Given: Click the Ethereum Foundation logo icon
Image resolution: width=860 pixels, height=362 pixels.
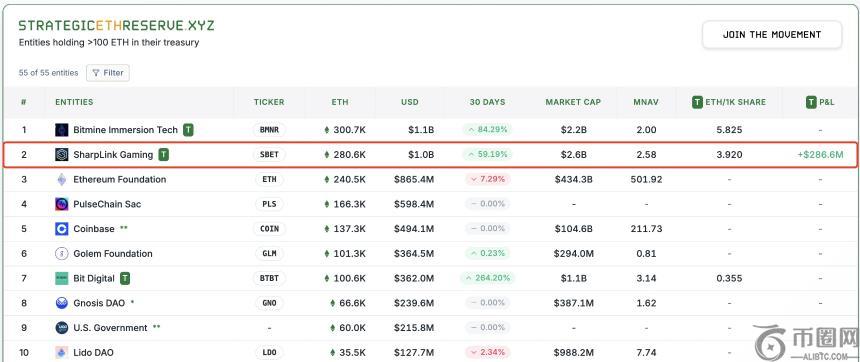Looking at the screenshot, I should pos(61,179).
